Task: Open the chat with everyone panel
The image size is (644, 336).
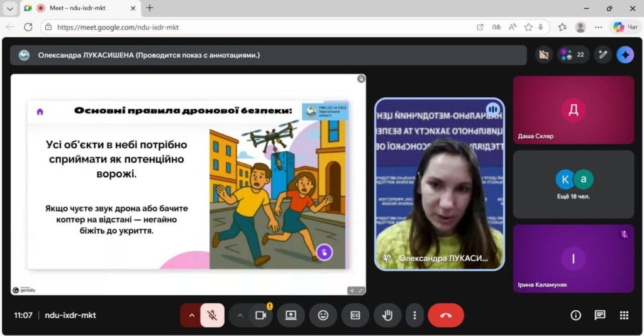Action: coord(600,315)
